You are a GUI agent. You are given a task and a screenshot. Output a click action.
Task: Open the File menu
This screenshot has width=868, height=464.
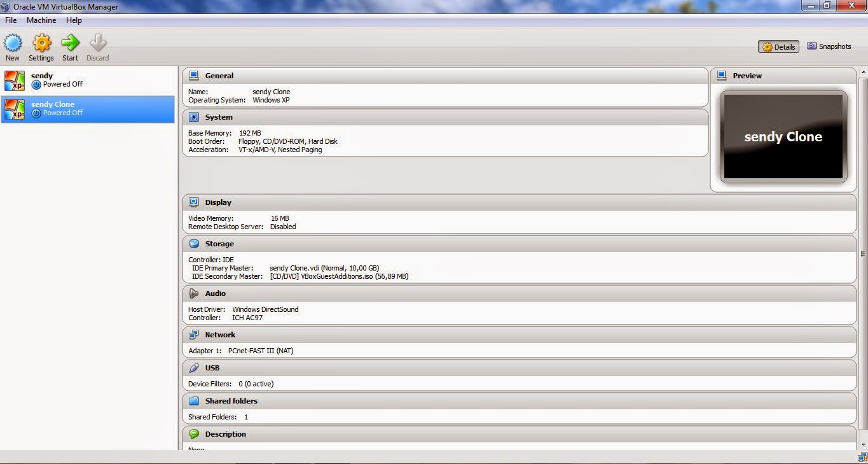click(x=11, y=20)
